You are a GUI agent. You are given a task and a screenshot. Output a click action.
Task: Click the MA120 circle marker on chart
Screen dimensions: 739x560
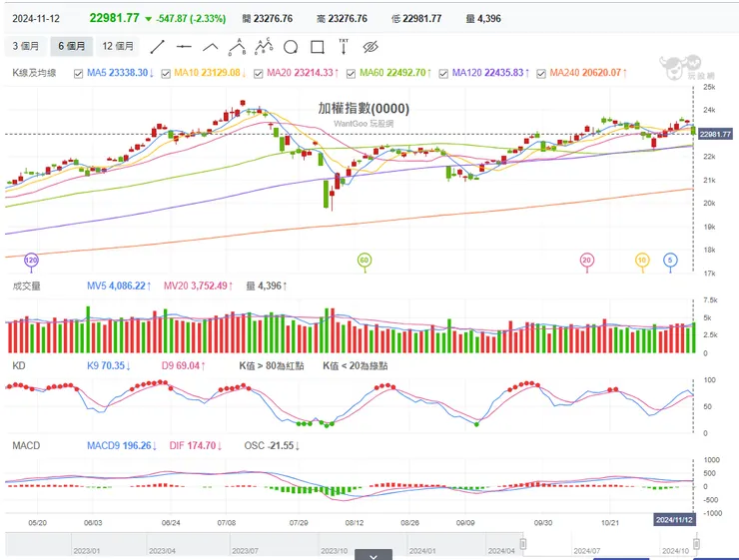[x=31, y=261]
